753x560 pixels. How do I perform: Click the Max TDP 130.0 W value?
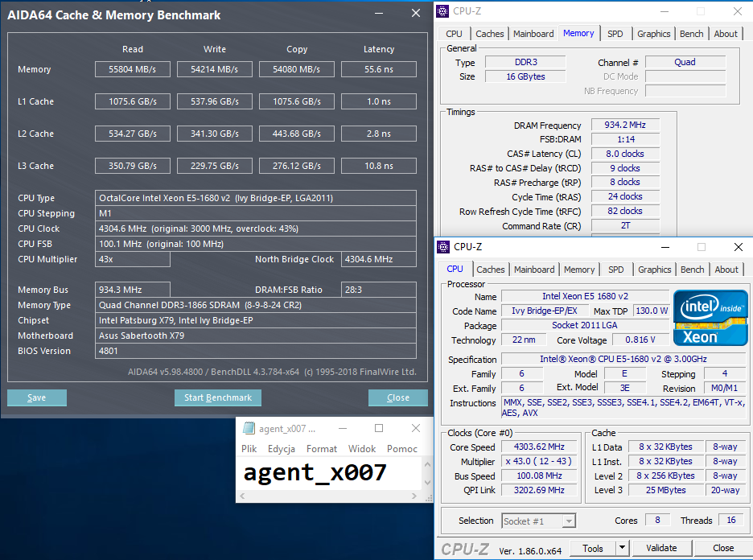(652, 311)
